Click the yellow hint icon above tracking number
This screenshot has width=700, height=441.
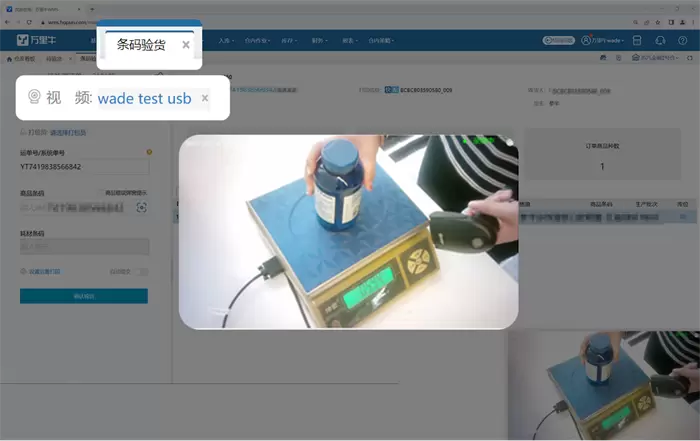click(x=149, y=152)
